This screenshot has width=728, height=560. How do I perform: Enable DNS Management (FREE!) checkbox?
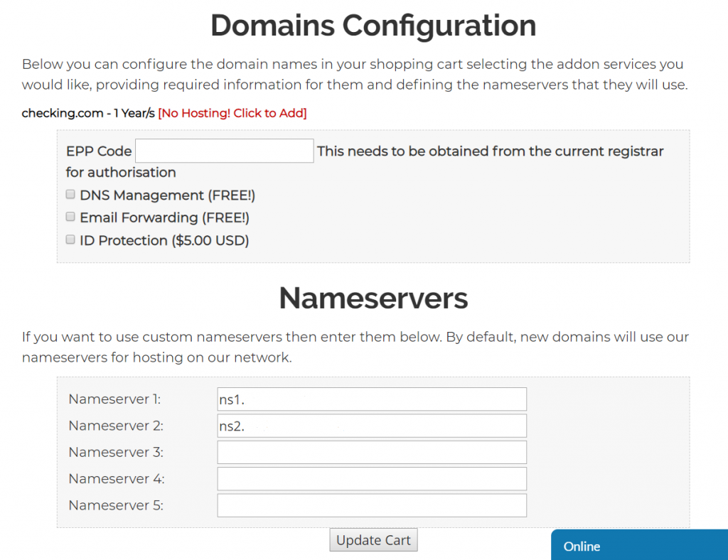click(x=70, y=194)
